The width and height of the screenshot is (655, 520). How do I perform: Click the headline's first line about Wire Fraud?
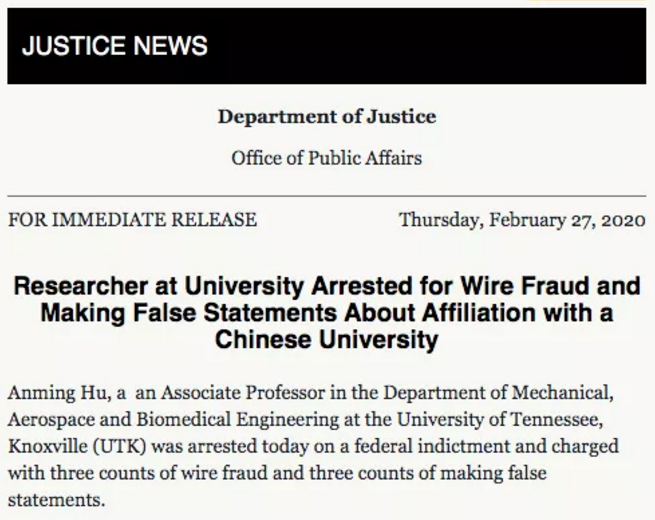pos(327,287)
